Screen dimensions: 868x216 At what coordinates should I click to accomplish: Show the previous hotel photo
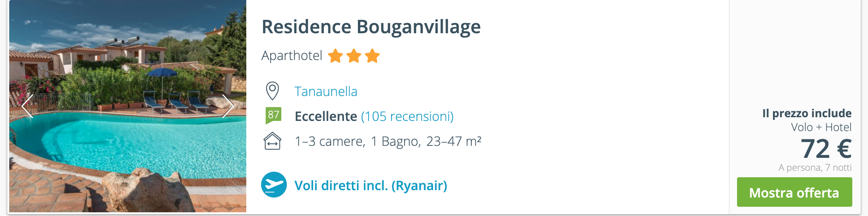click(x=28, y=106)
